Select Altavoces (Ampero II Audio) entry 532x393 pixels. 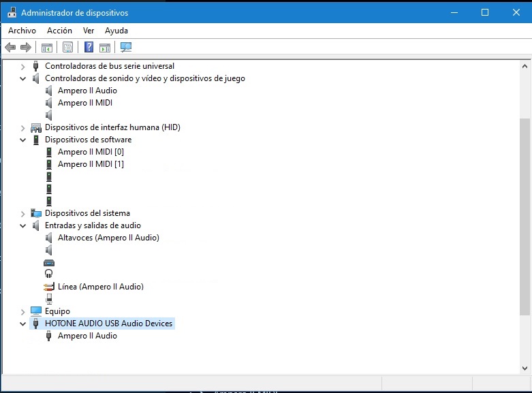[108, 238]
